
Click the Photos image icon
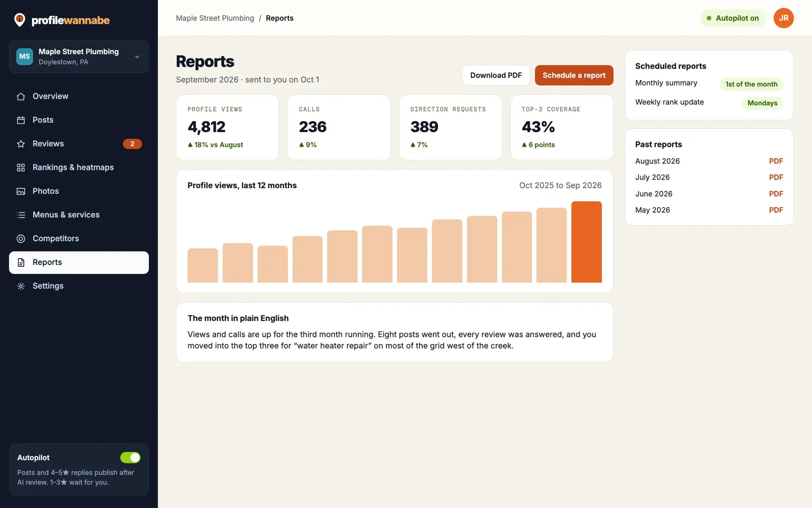point(21,191)
